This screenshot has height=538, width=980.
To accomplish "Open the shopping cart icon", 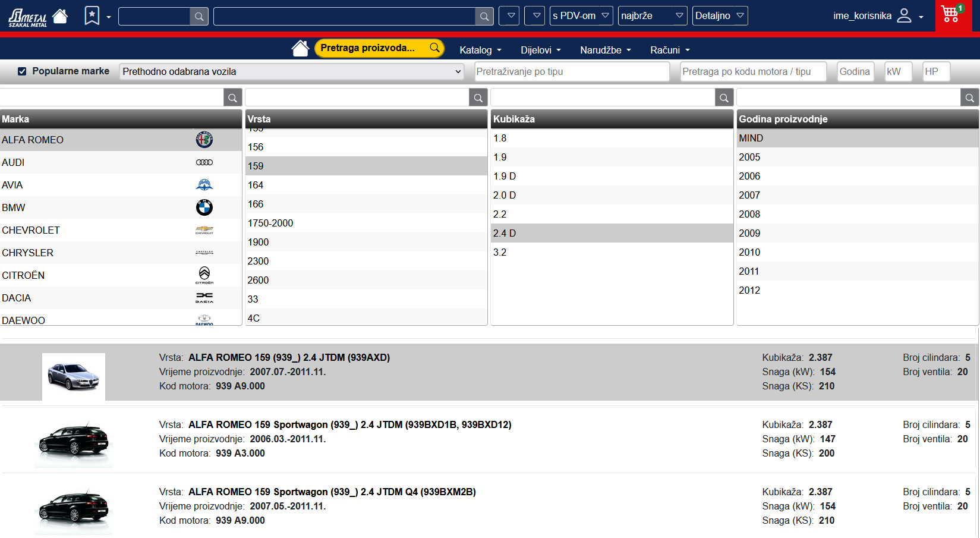I will (x=951, y=14).
